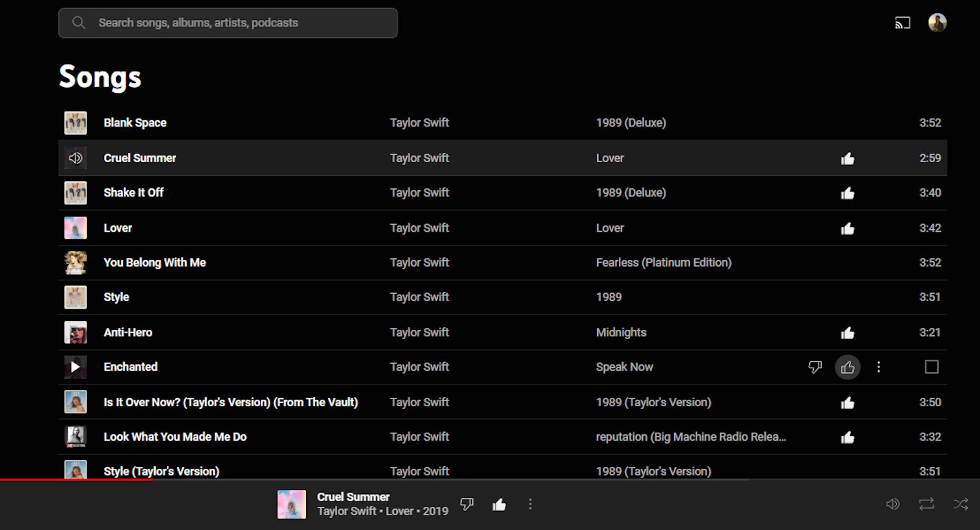Viewport: 980px width, 530px height.
Task: Open your profile avatar menu
Action: pyautogui.click(x=937, y=22)
